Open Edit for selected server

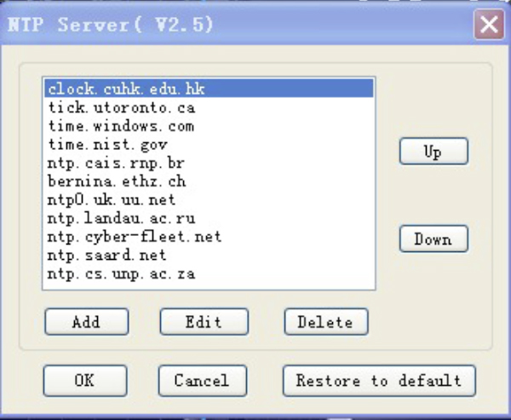(x=204, y=322)
